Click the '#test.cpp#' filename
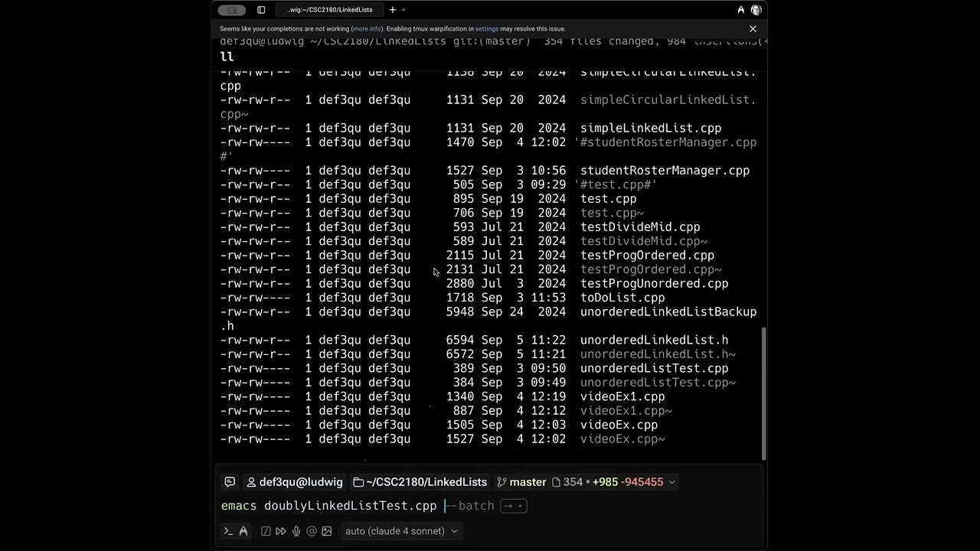This screenshot has width=980, height=551. tap(616, 185)
